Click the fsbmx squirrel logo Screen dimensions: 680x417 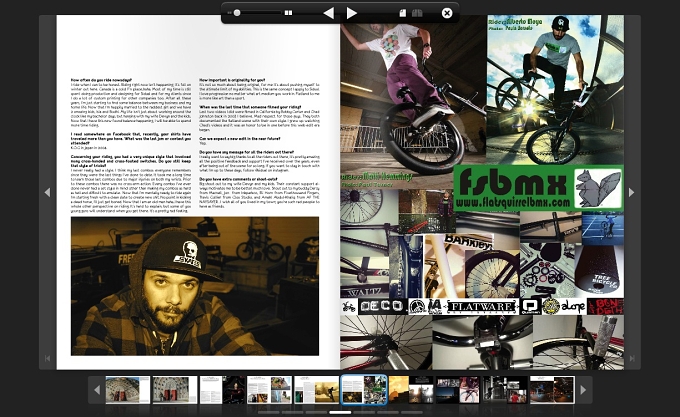pos(598,188)
